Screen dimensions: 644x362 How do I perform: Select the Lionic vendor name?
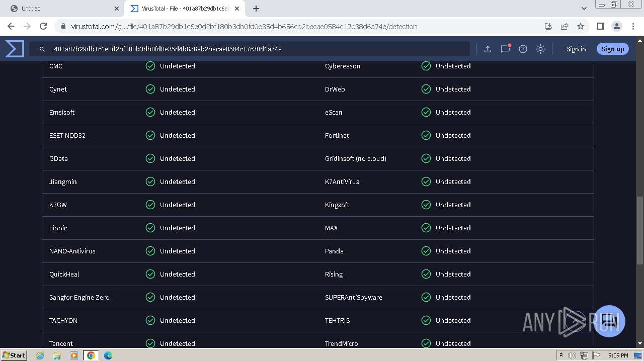click(x=58, y=228)
